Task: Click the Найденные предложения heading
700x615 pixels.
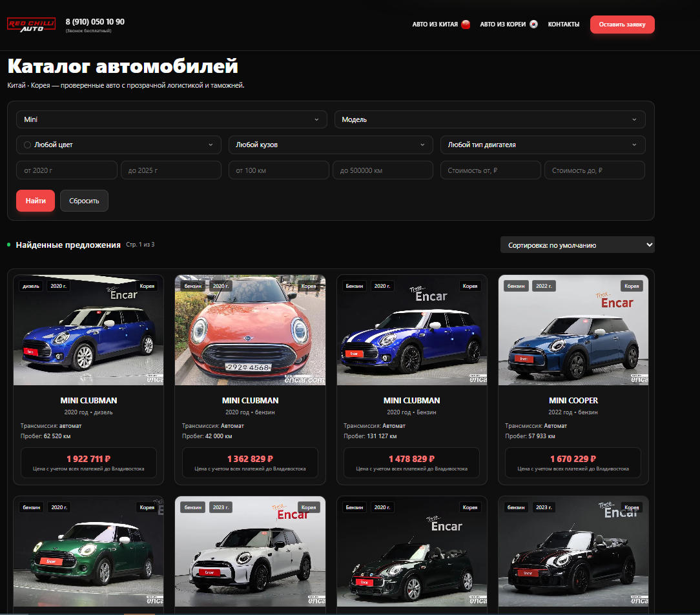Action: pos(68,245)
